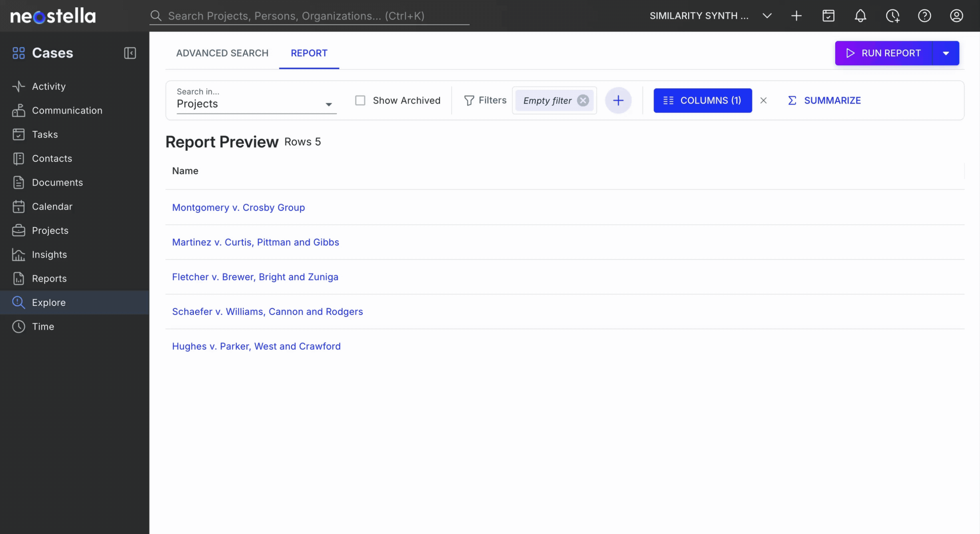Viewport: 980px width, 534px height.
Task: Open Calendar in the sidebar
Action: pos(75,206)
